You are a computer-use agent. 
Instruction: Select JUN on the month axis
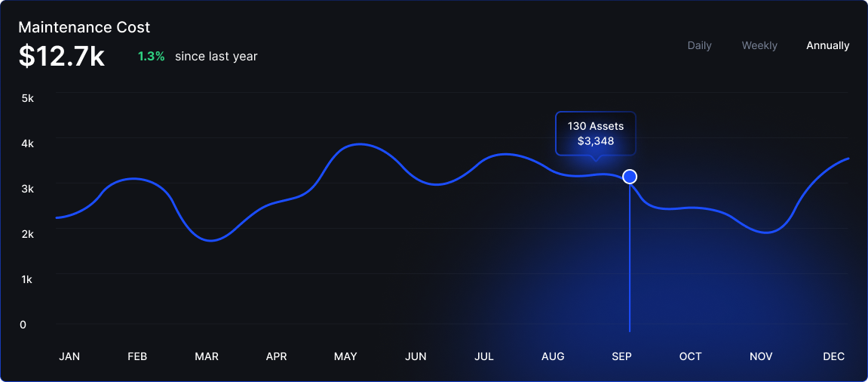pos(416,356)
